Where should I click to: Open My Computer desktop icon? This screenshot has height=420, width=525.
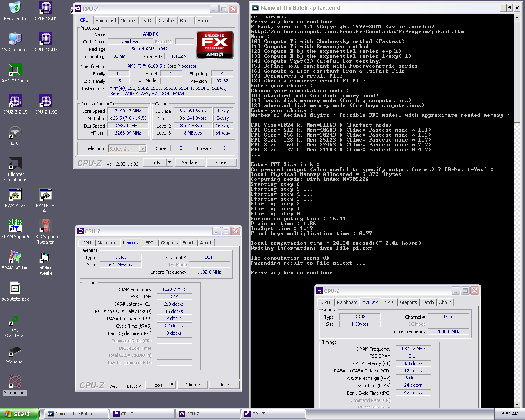[x=15, y=42]
